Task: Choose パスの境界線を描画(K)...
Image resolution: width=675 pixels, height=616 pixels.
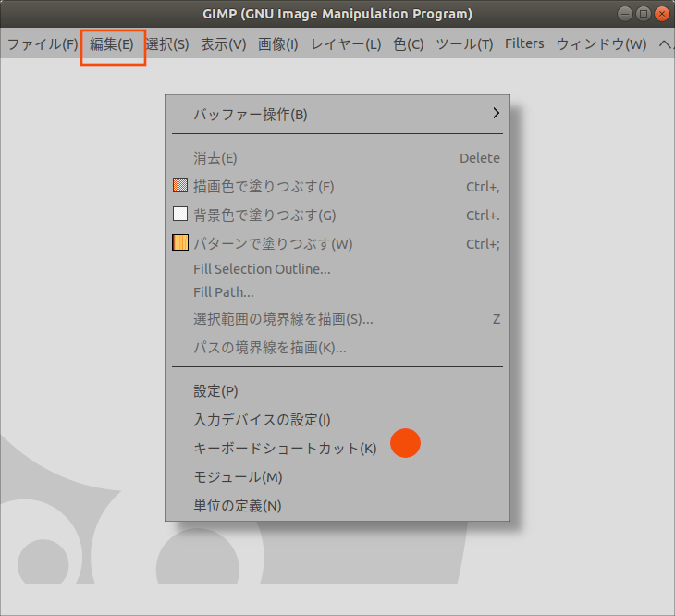Action: 337,348
